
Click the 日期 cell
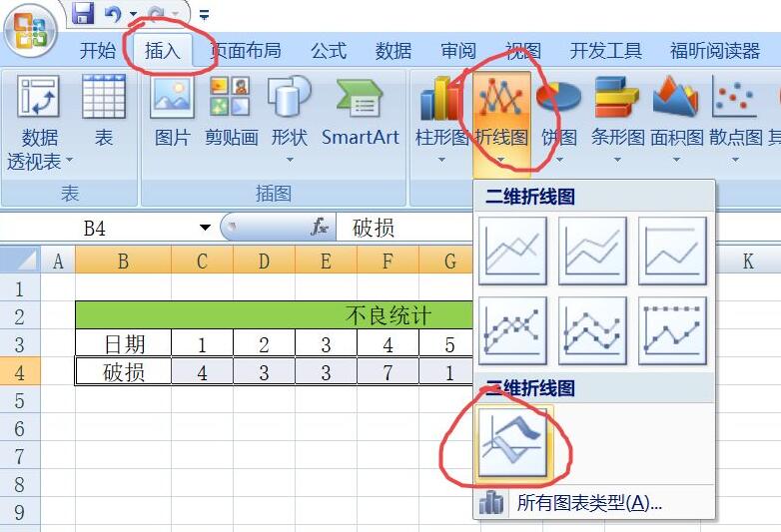123,343
